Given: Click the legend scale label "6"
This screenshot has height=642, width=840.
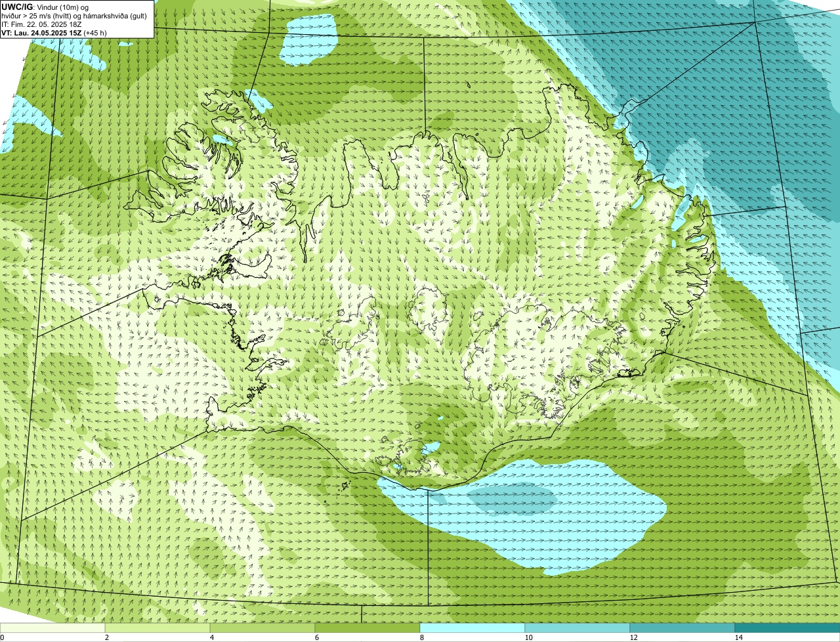Looking at the screenshot, I should coord(316,637).
